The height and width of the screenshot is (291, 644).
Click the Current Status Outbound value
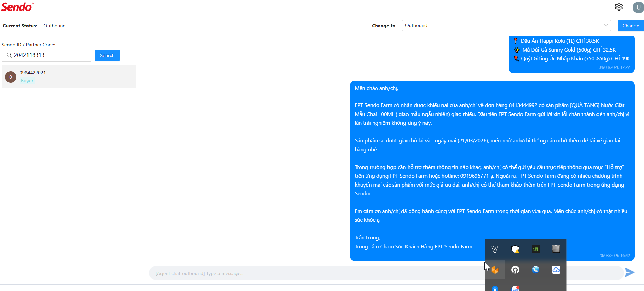tap(55, 26)
